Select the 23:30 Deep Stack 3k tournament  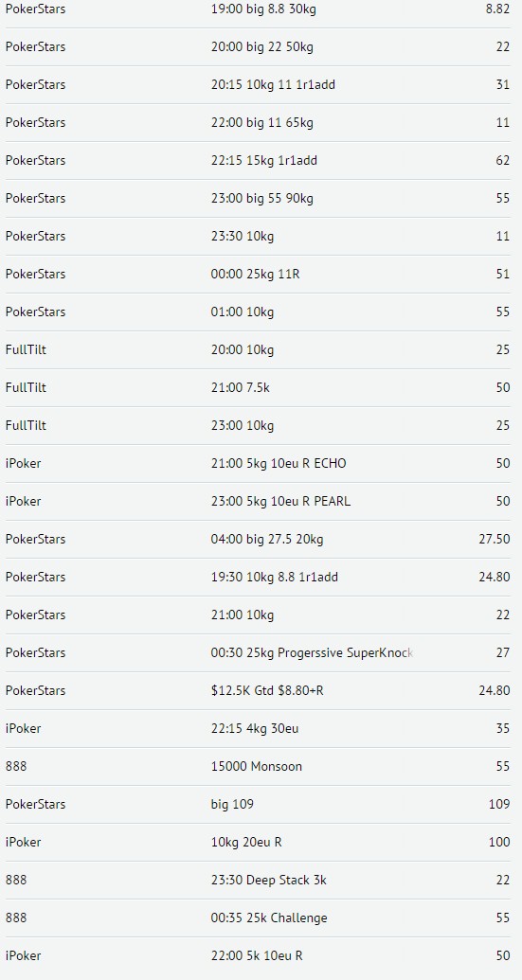click(x=258, y=880)
